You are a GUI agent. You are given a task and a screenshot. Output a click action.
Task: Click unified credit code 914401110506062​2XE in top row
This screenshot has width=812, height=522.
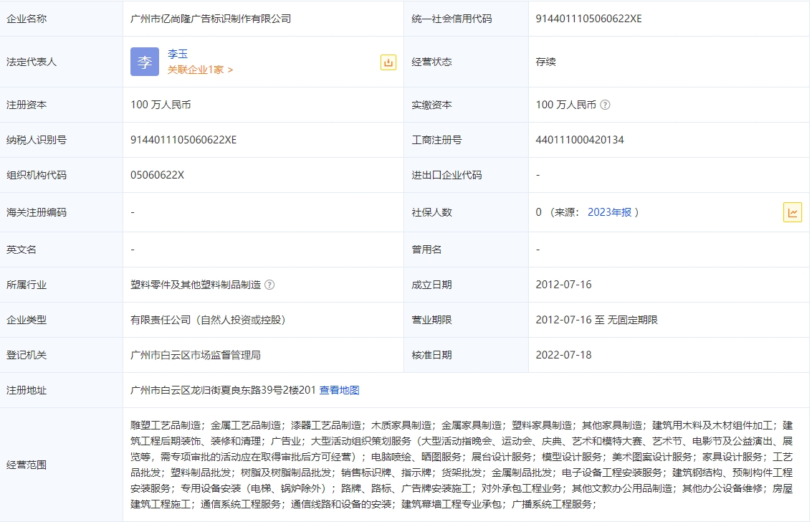pos(589,19)
